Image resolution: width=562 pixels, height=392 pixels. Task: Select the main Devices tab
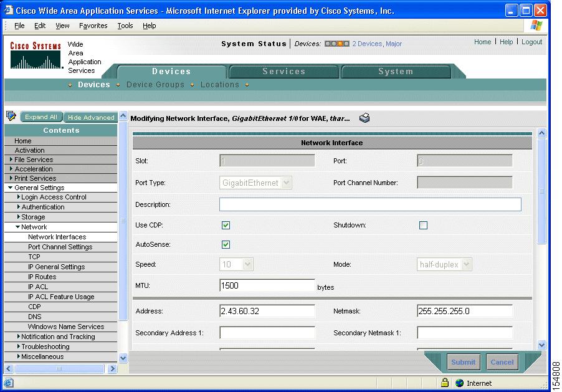(x=171, y=72)
